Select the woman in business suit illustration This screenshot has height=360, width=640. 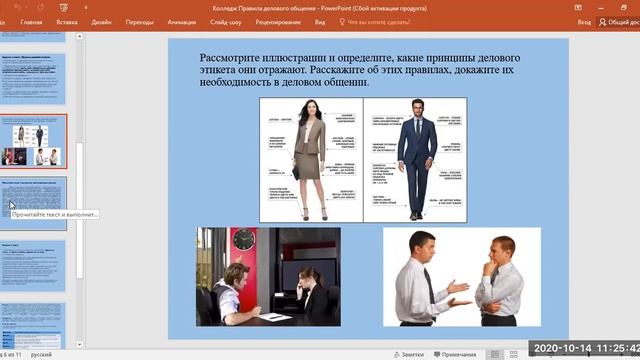coord(311,160)
